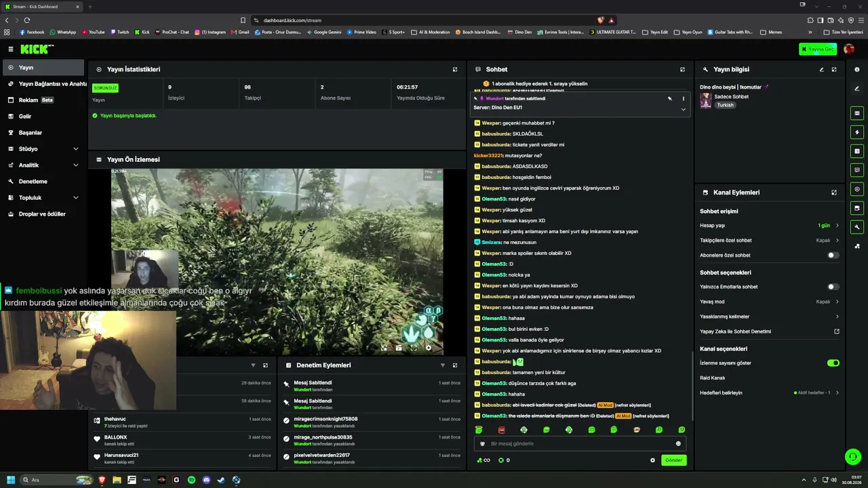Expand the Denetim Eylemleri panel to fullscreen

click(x=455, y=365)
